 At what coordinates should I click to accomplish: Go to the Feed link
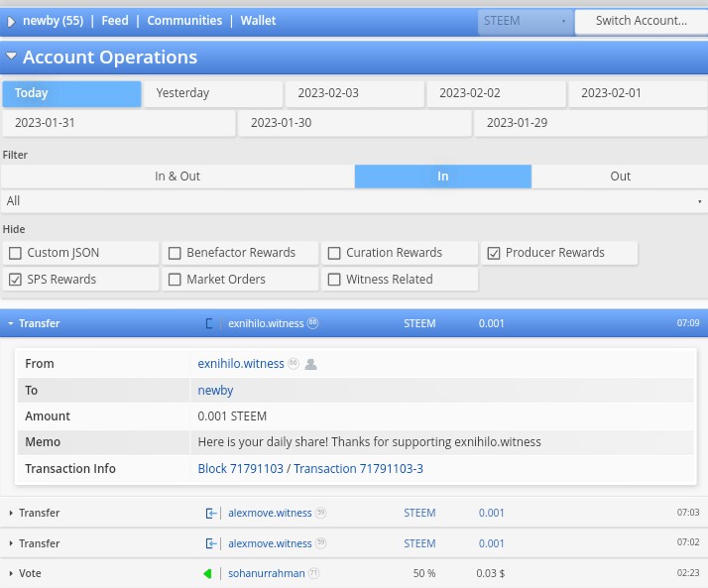coord(115,21)
